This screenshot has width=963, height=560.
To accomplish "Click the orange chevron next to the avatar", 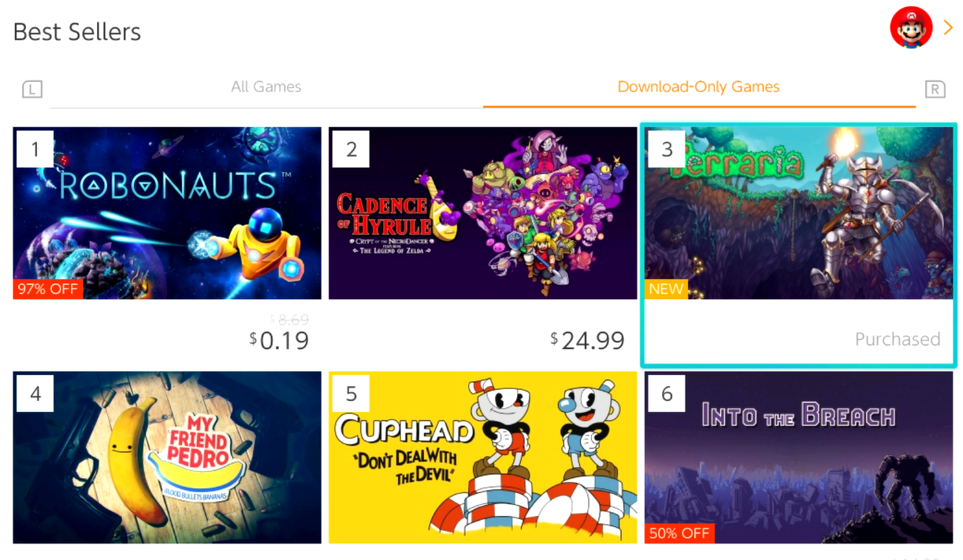I will click(x=948, y=28).
